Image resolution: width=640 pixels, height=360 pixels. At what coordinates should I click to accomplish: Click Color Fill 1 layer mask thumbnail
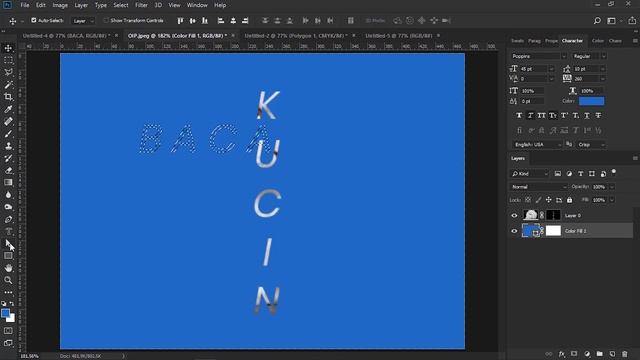coord(553,231)
